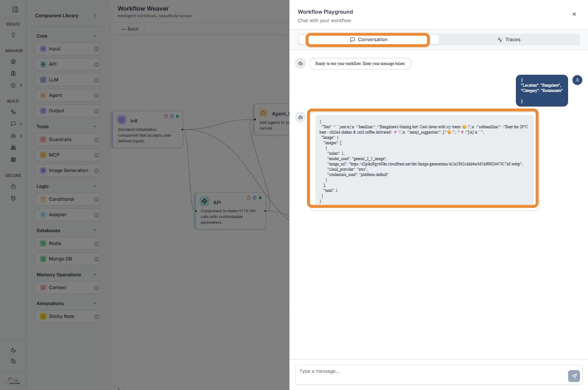Image resolution: width=588 pixels, height=390 pixels.
Task: Toggle the main sidebar panel icon
Action: 15,9
